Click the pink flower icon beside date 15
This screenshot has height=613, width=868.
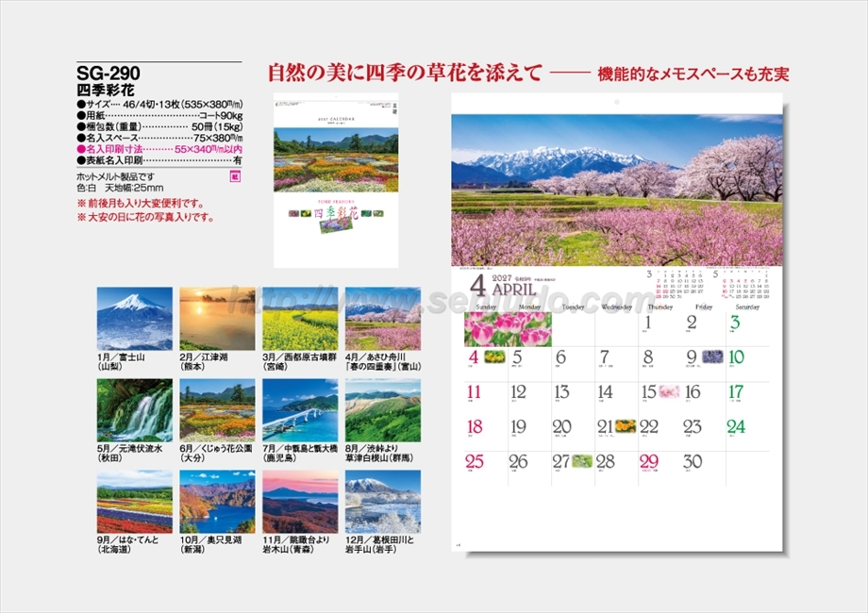669,391
